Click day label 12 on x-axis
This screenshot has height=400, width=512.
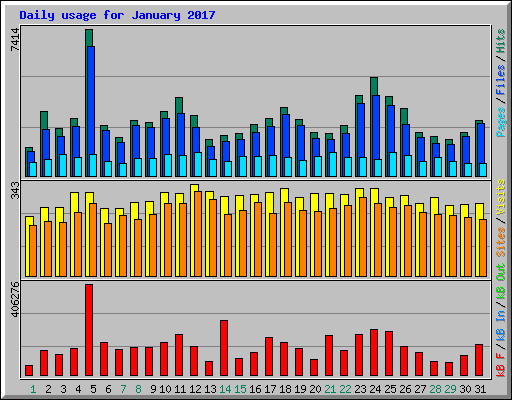[x=195, y=389]
